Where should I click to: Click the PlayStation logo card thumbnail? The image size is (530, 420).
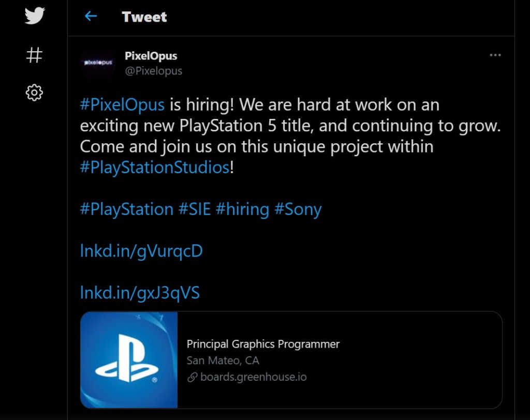(x=129, y=360)
